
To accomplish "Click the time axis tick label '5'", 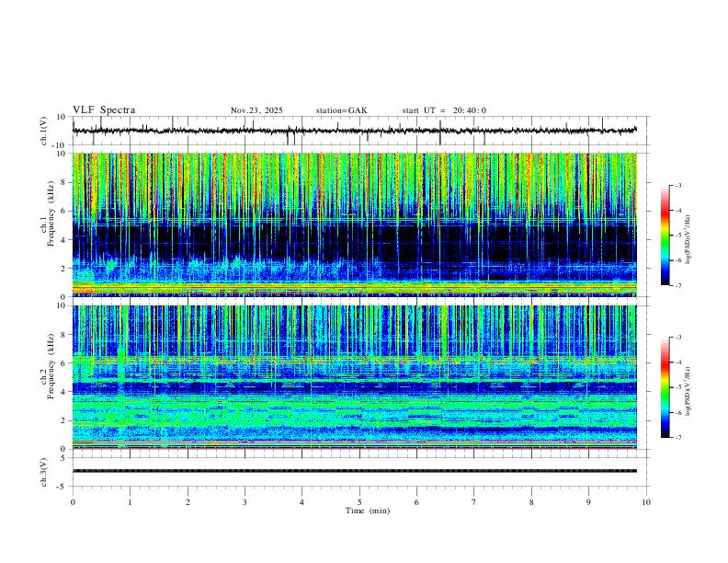I will pos(359,502).
